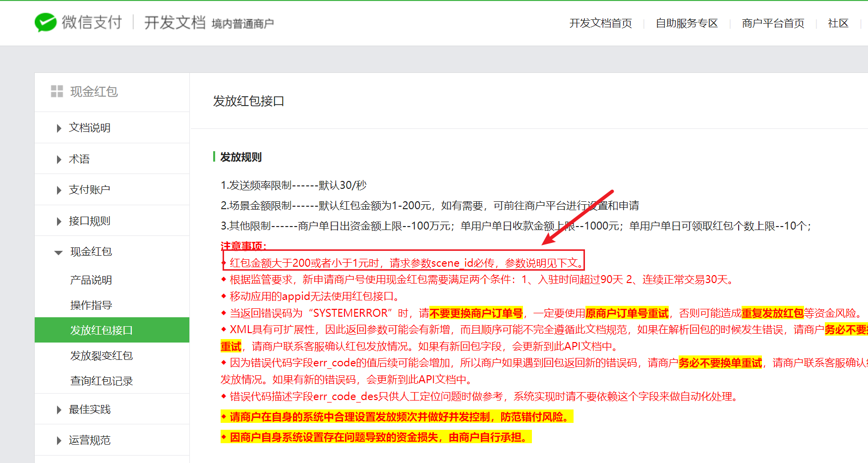Expand the 文档说明 section arrow
Viewport: 868px width, 463px height.
(59, 128)
